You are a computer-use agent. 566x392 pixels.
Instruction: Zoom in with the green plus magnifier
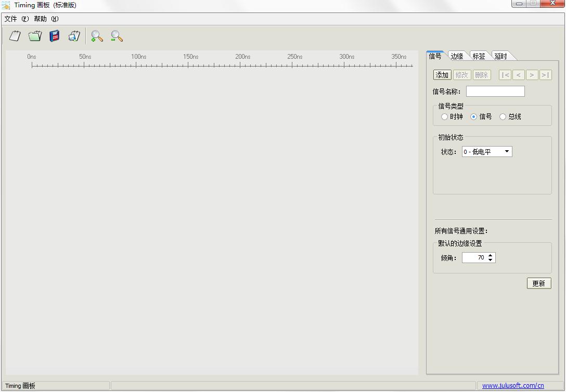click(97, 36)
